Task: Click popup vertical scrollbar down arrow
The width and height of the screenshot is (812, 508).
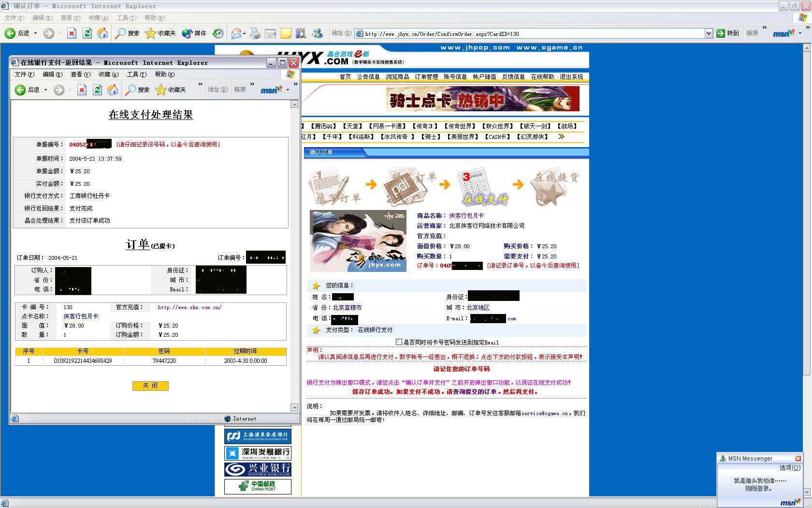Action: (294, 407)
